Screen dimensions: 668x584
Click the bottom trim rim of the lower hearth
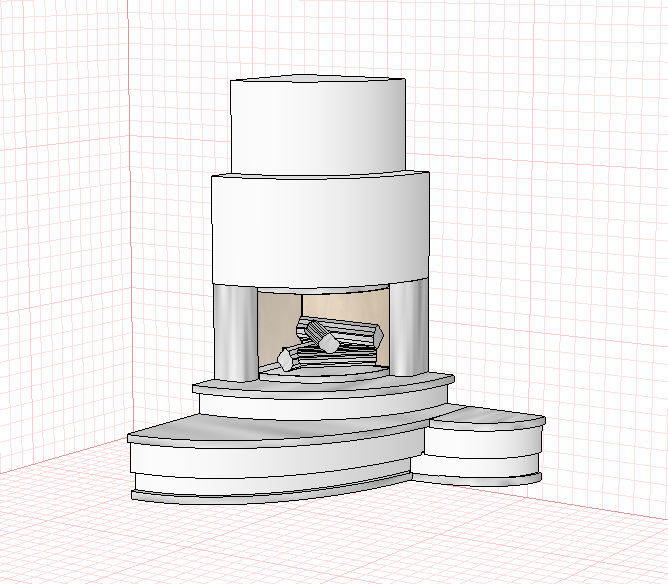pyautogui.click(x=268, y=495)
